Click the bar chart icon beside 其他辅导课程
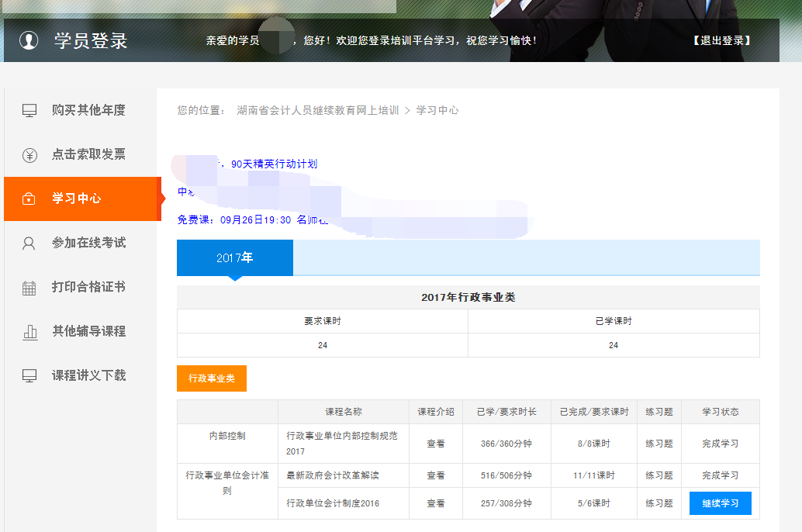 pyautogui.click(x=29, y=332)
